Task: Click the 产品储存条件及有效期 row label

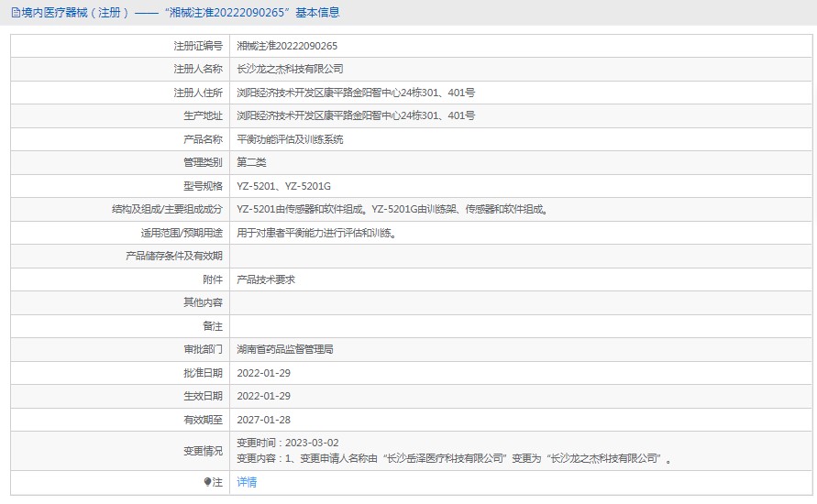Action: [174, 257]
